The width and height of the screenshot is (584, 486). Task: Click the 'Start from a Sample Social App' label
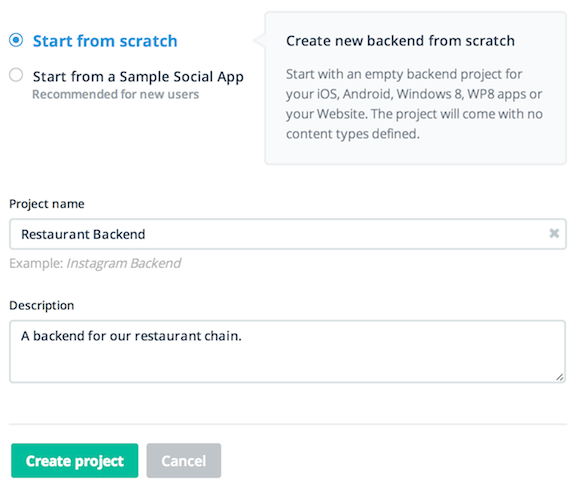[x=138, y=77]
